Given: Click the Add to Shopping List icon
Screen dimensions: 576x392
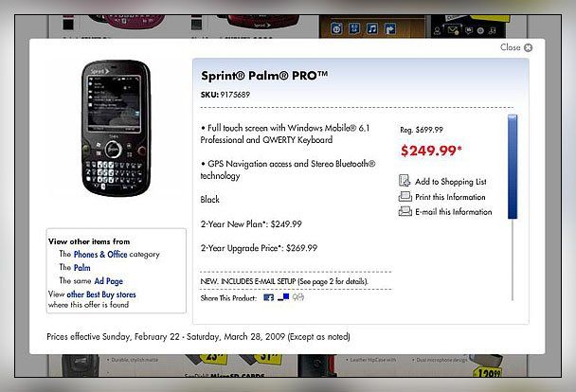Looking at the screenshot, I should [405, 181].
